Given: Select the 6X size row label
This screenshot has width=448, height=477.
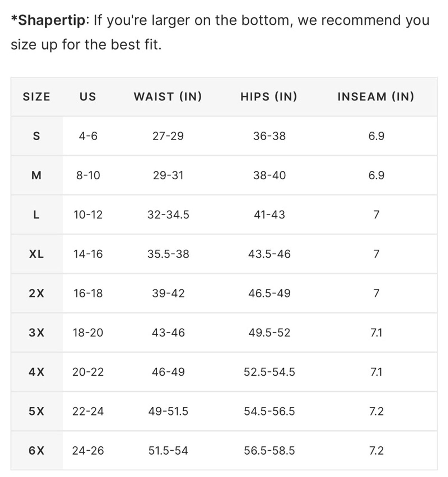Looking at the screenshot, I should click(x=36, y=450).
